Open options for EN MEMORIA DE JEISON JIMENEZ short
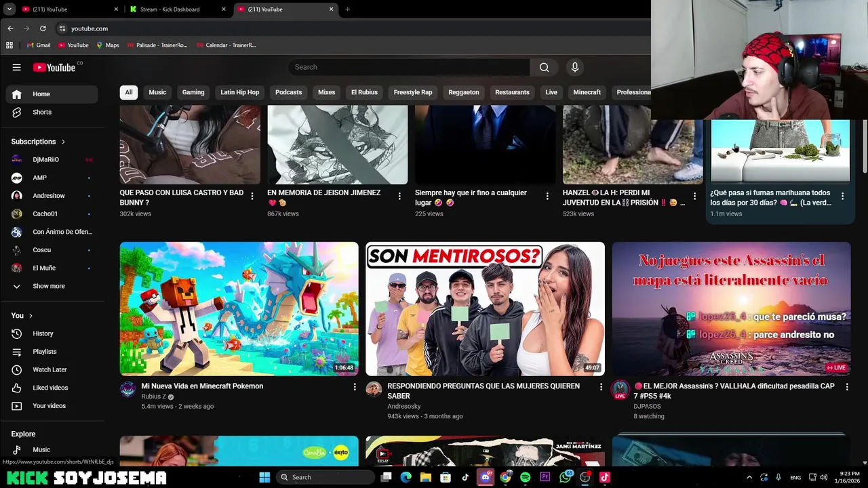 tap(399, 196)
